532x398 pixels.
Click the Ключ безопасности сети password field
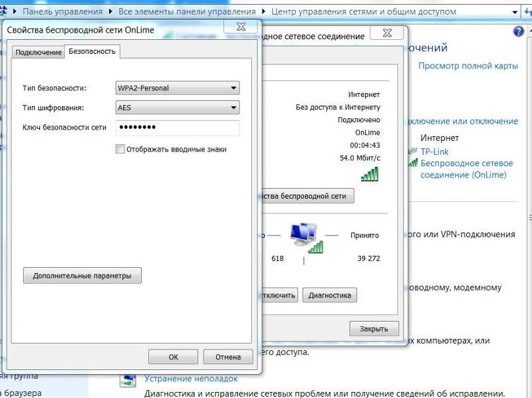pyautogui.click(x=178, y=128)
